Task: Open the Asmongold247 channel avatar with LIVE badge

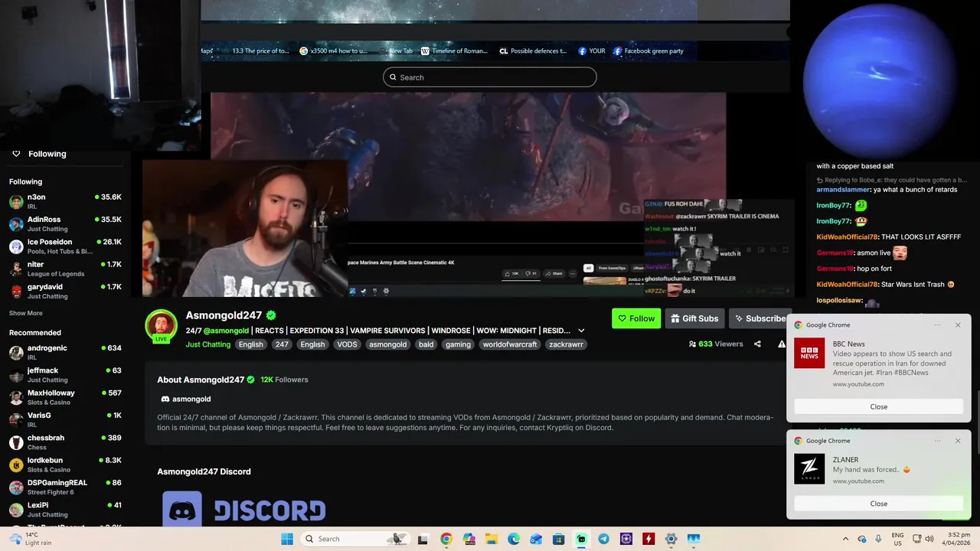Action: tap(162, 326)
